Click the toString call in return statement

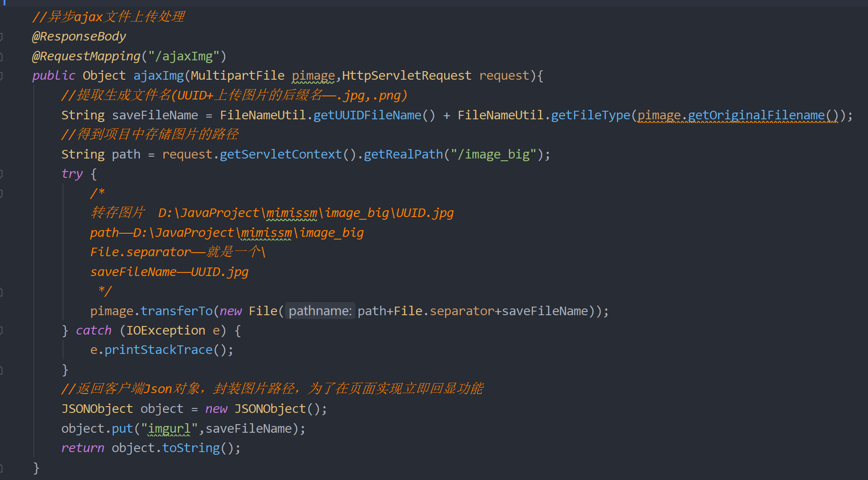click(191, 448)
